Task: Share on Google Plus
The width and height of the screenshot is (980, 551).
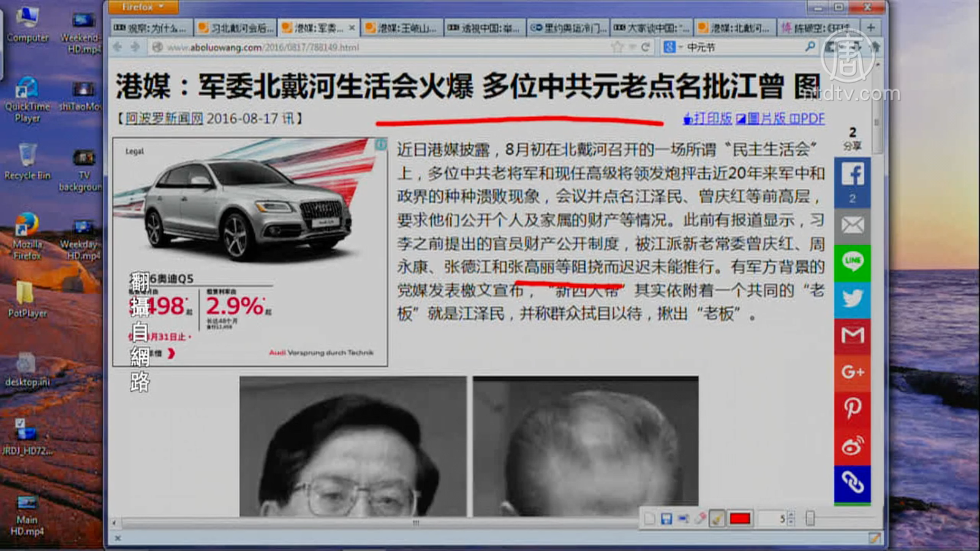Action: (852, 372)
